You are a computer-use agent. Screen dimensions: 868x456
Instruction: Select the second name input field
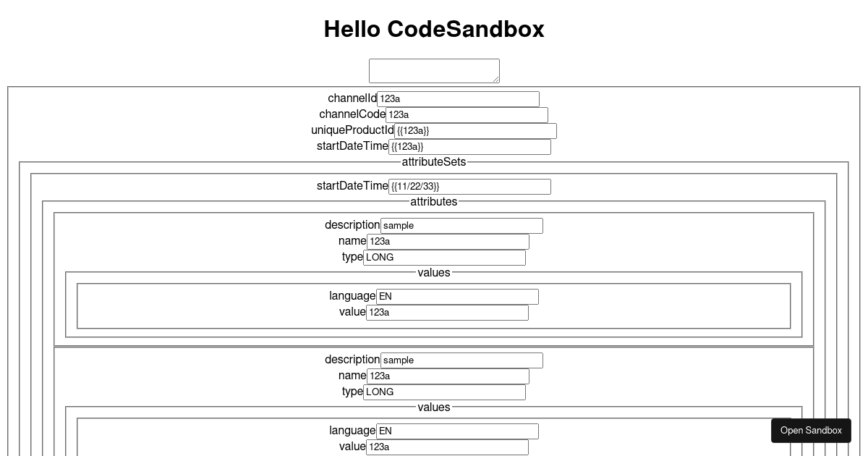click(447, 376)
